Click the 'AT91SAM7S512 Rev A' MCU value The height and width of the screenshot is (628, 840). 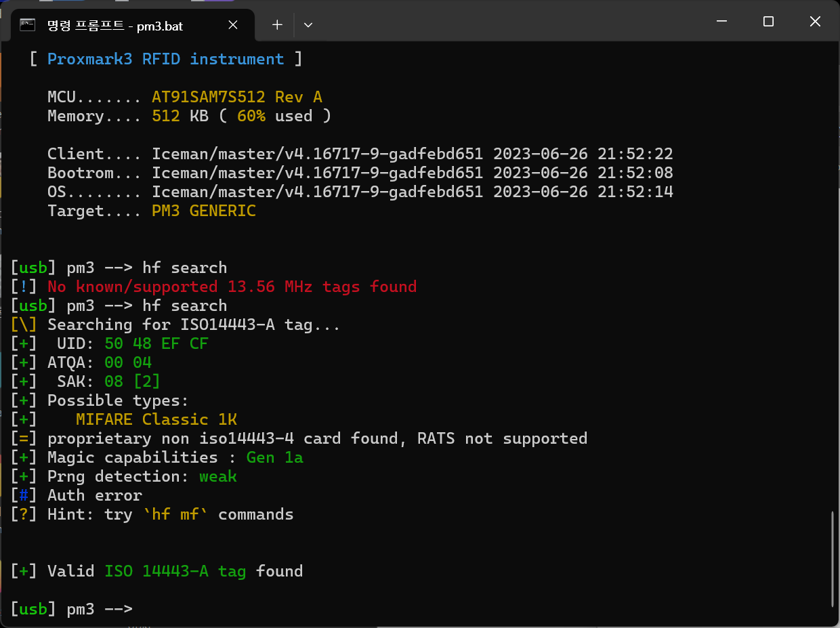pos(236,97)
